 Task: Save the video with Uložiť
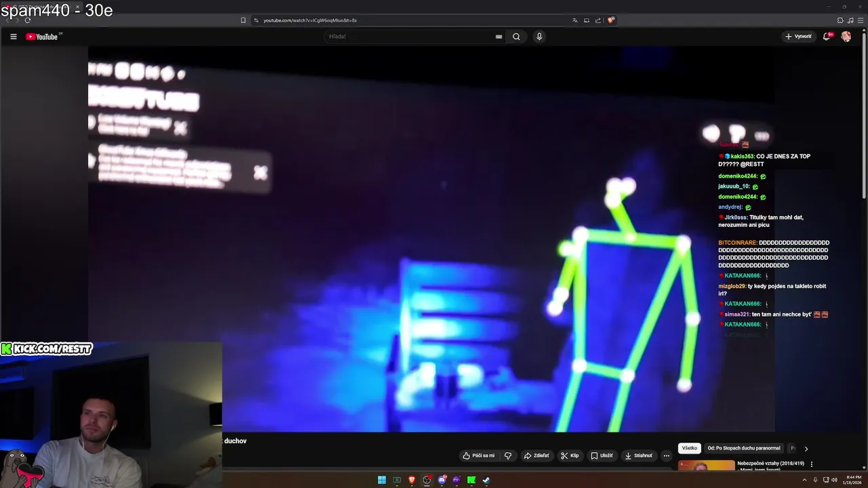pos(601,455)
